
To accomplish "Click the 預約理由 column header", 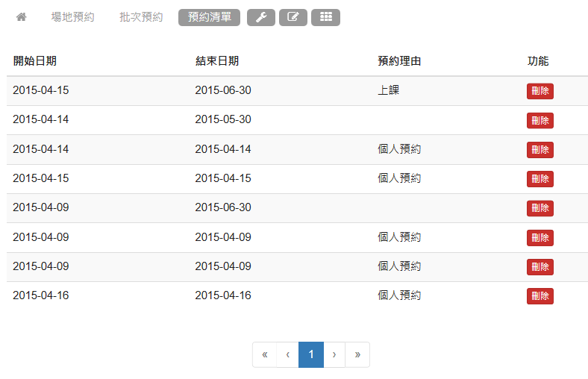I will pos(399,61).
